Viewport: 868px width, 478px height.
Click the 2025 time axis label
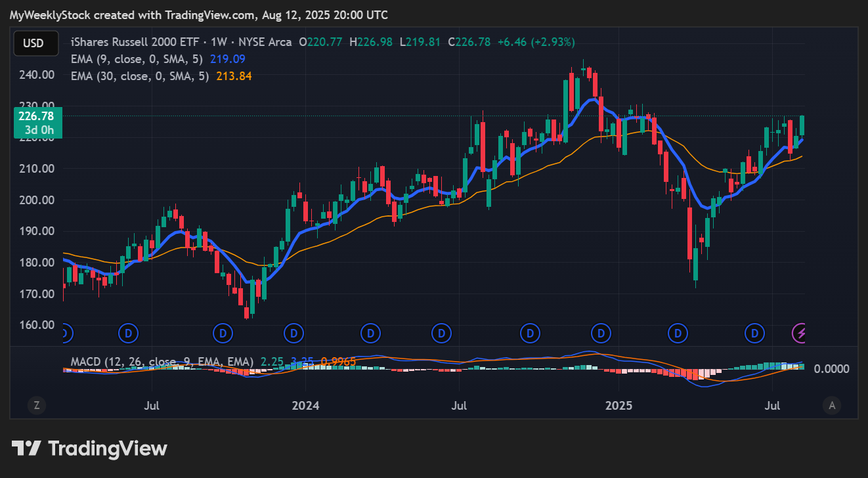[619, 405]
